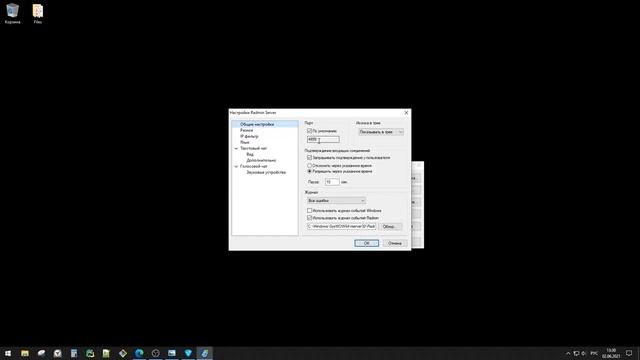Open the taskbar clock and date
Screen dimensions: 640x360
click(x=611, y=353)
